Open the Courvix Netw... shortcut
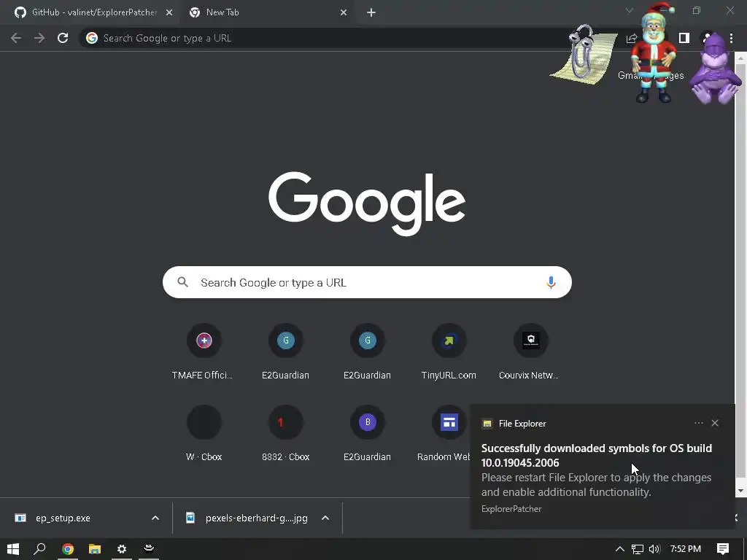 (x=531, y=351)
